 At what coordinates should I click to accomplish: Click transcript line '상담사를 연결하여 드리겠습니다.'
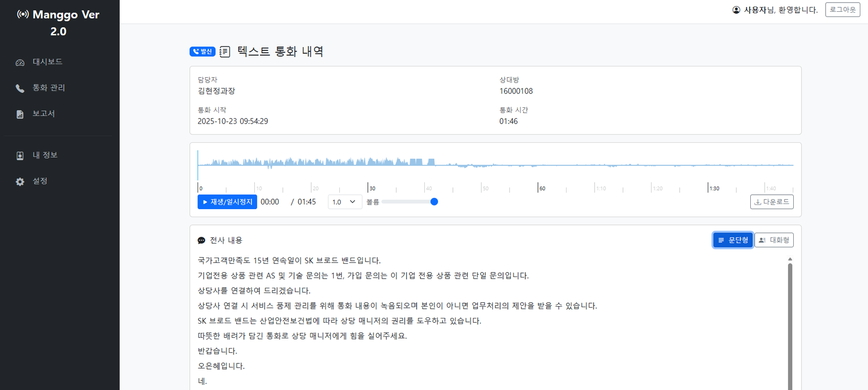pyautogui.click(x=254, y=291)
